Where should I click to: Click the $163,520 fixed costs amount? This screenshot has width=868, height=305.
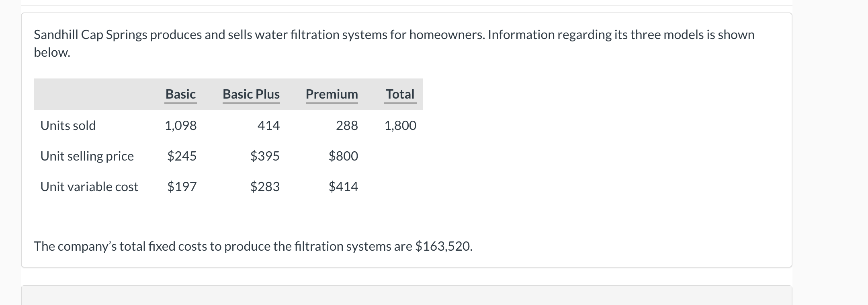pos(444,246)
